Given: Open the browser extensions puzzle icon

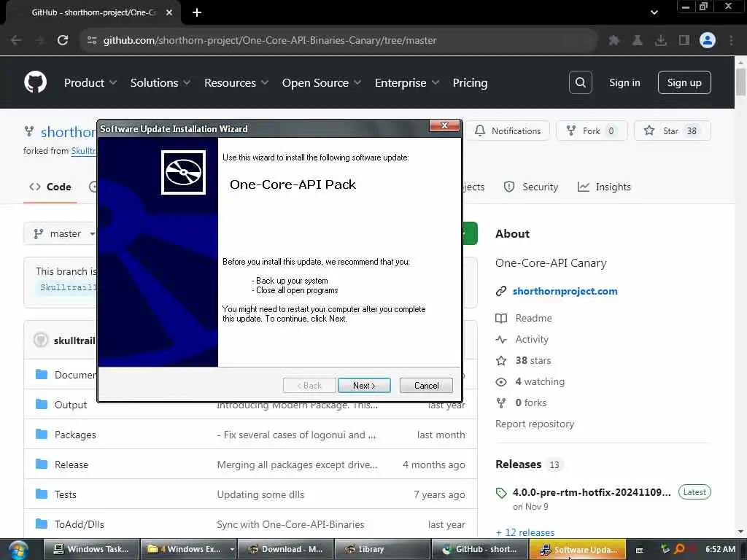Looking at the screenshot, I should 614,41.
